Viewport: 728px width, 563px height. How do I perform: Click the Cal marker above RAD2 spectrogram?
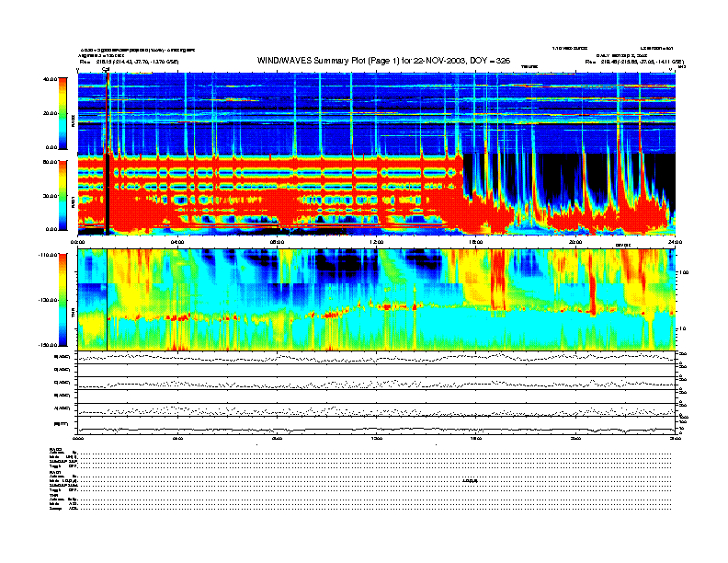pos(106,70)
